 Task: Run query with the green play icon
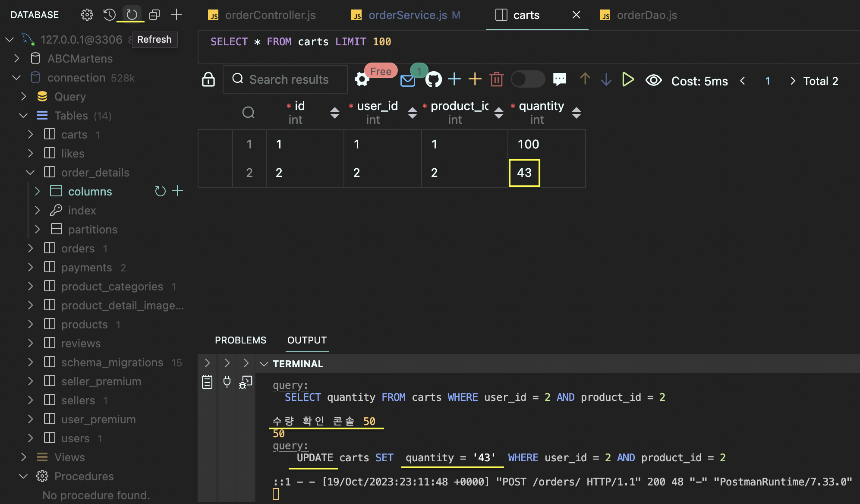628,79
